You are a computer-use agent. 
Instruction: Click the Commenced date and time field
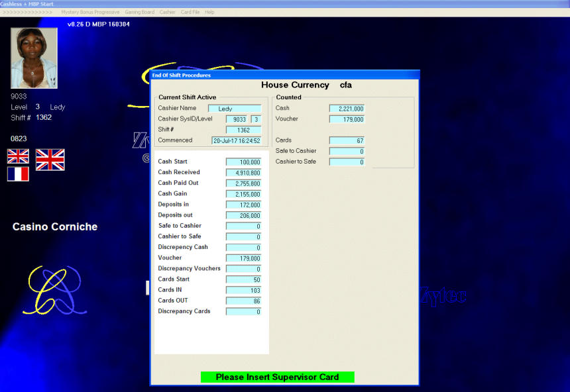tap(236, 140)
